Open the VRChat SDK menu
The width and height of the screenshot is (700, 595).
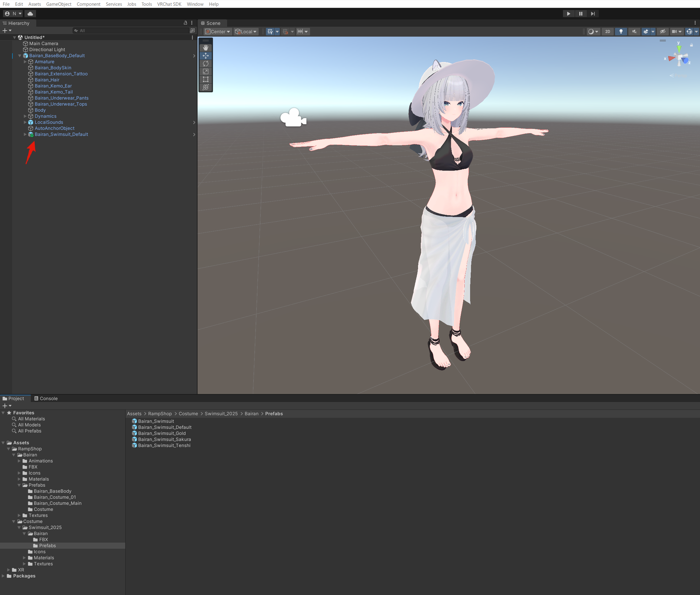click(169, 4)
